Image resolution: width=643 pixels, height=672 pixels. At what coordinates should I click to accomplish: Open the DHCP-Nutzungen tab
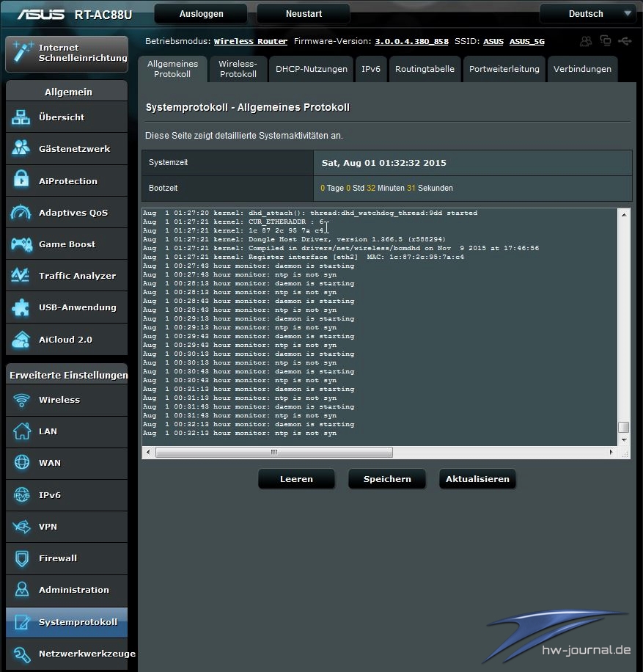pyautogui.click(x=312, y=69)
